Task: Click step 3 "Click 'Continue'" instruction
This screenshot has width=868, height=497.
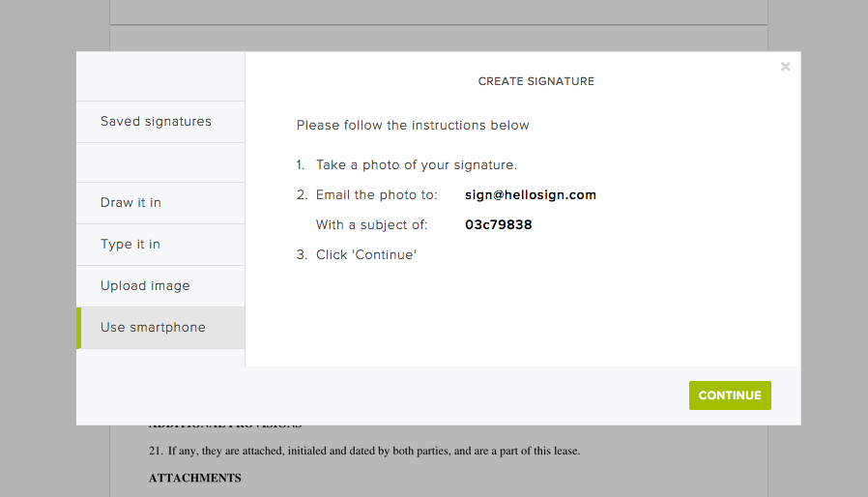Action: click(x=366, y=255)
